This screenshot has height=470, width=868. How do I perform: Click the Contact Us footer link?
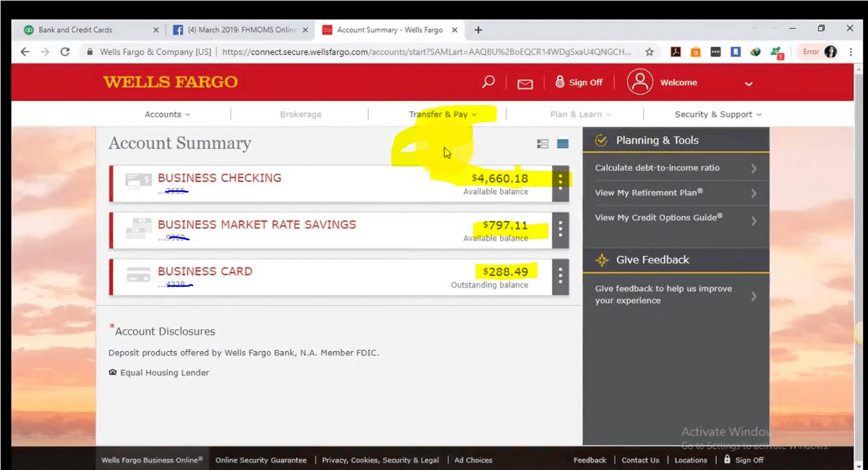[640, 460]
